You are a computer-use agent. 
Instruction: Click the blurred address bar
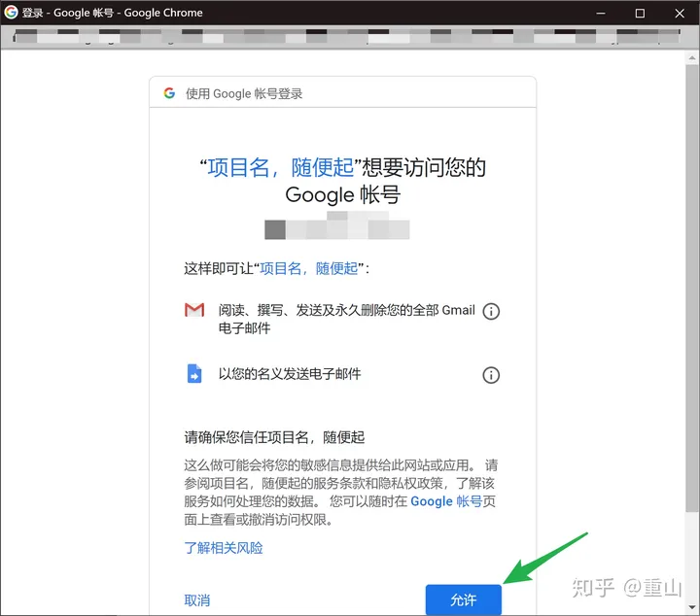[346, 36]
